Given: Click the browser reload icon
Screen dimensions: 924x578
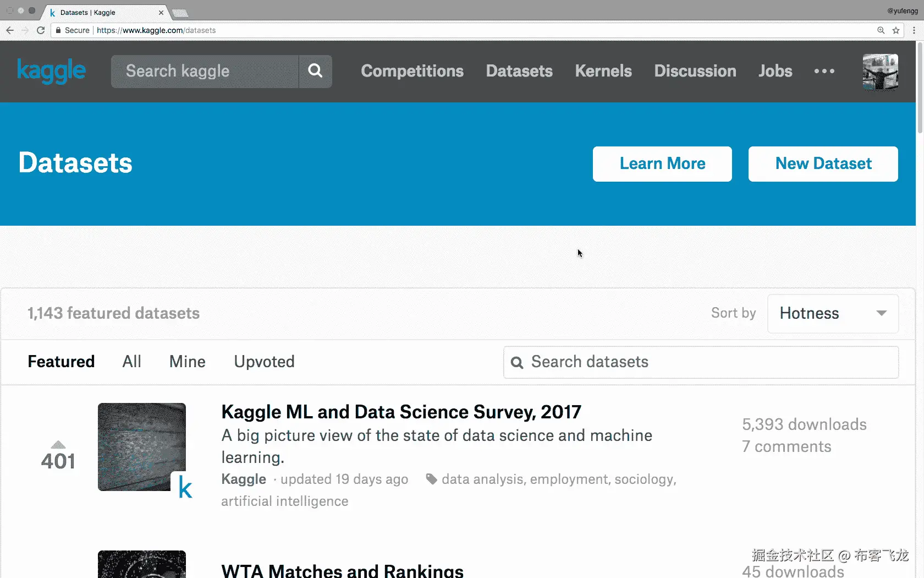Looking at the screenshot, I should click(41, 30).
